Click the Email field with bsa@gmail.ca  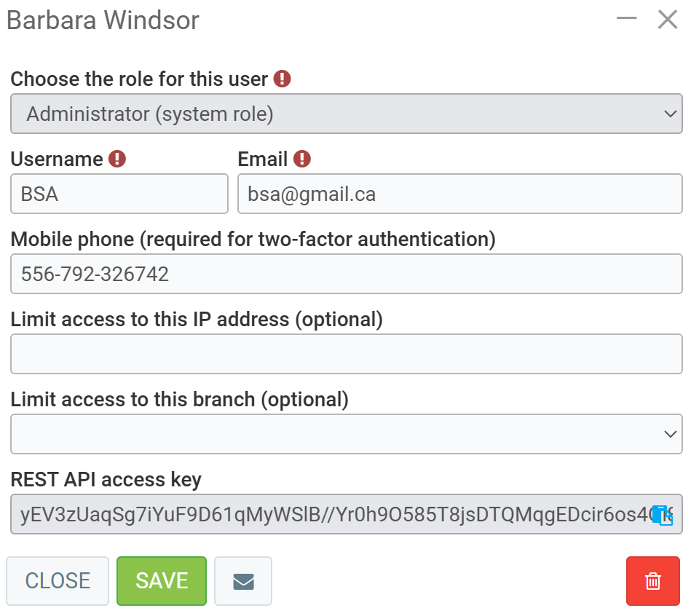point(459,194)
